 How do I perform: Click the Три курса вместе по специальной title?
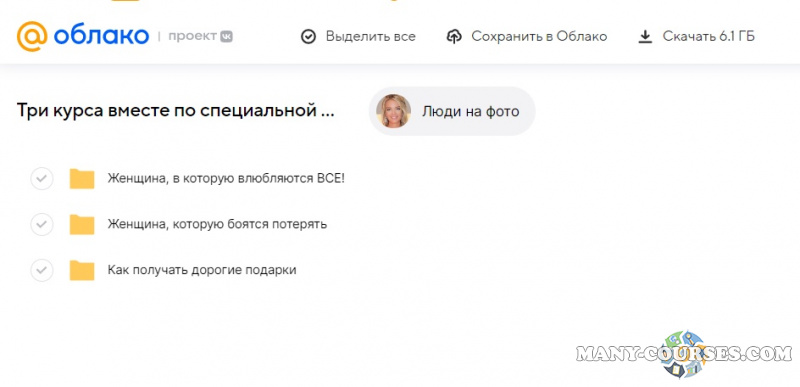coord(176,110)
